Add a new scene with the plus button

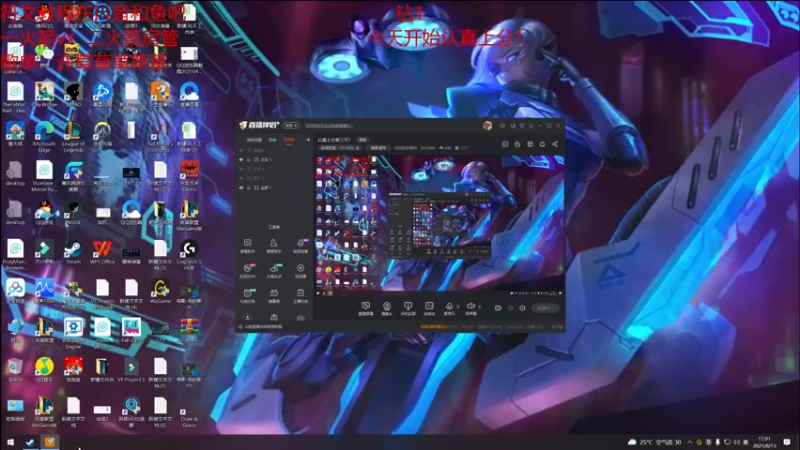tap(308, 140)
